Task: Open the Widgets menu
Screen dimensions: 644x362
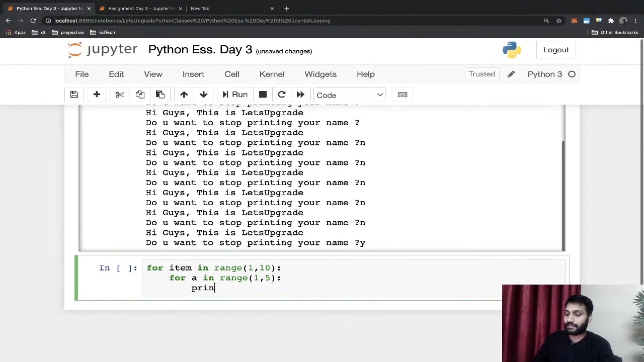Action: click(320, 74)
